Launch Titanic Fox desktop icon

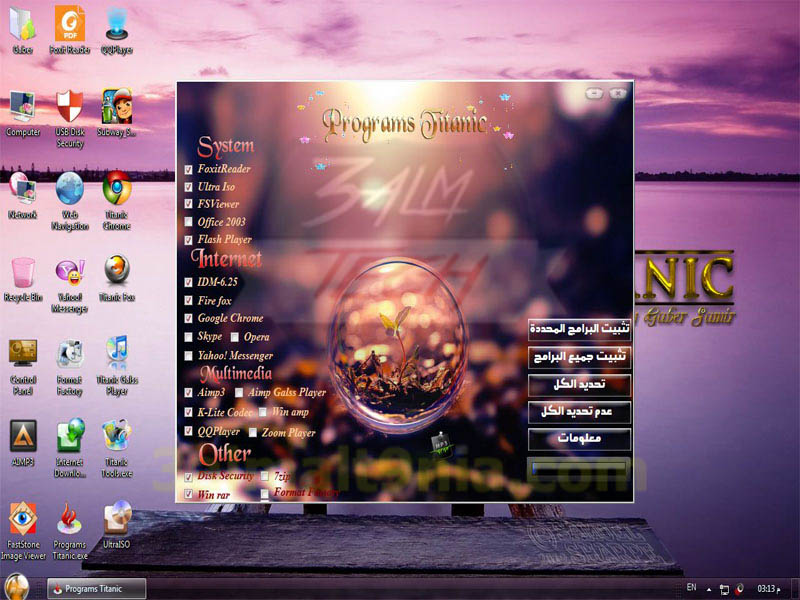coord(117,279)
